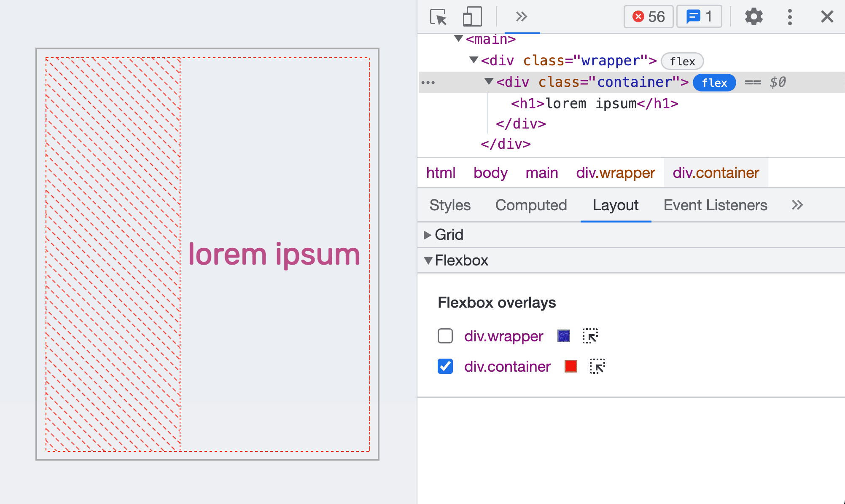Switch to the Computed tab
Image resolution: width=845 pixels, height=504 pixels.
click(x=531, y=204)
